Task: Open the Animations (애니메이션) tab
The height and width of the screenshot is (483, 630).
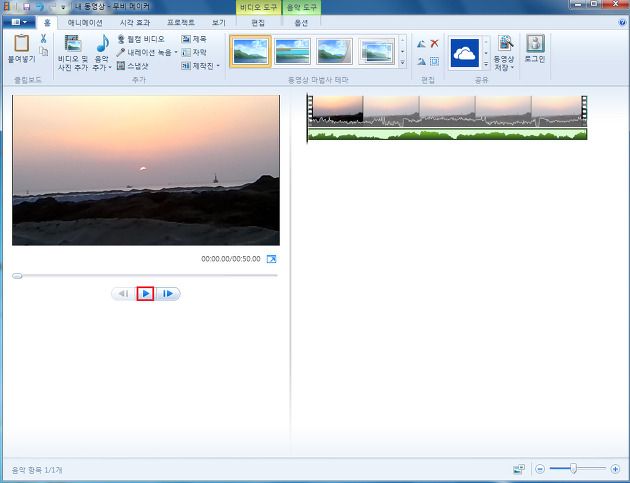Action: [x=85, y=23]
